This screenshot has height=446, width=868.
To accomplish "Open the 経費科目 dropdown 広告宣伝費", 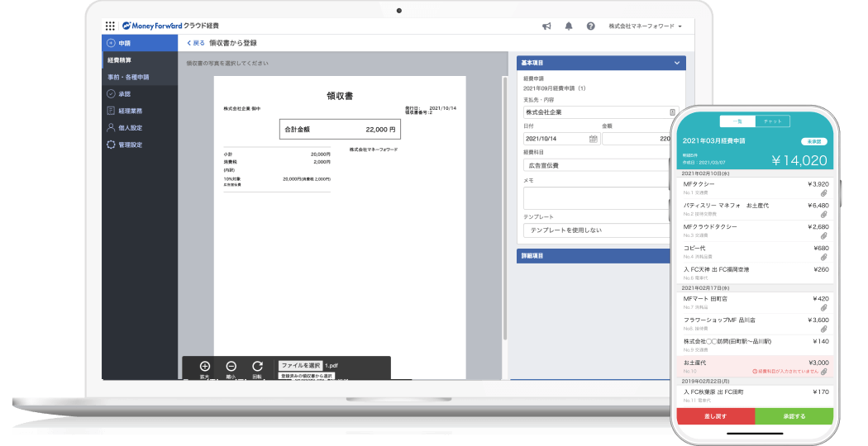I will (597, 165).
